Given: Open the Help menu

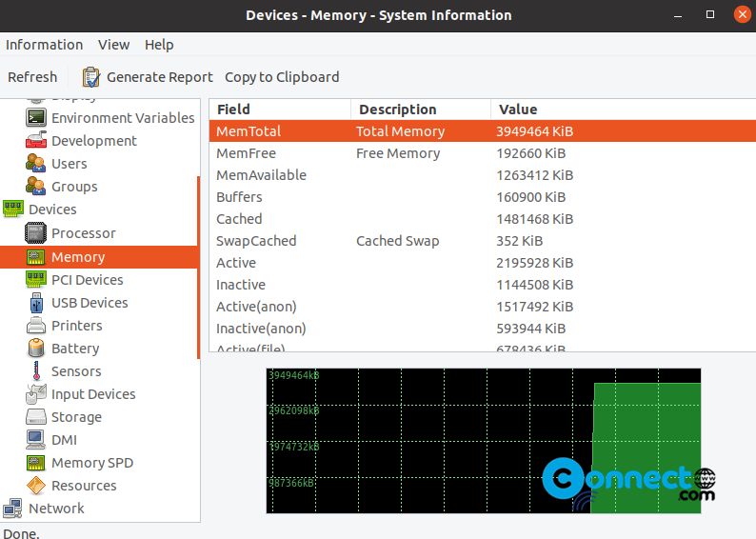Looking at the screenshot, I should (x=159, y=45).
